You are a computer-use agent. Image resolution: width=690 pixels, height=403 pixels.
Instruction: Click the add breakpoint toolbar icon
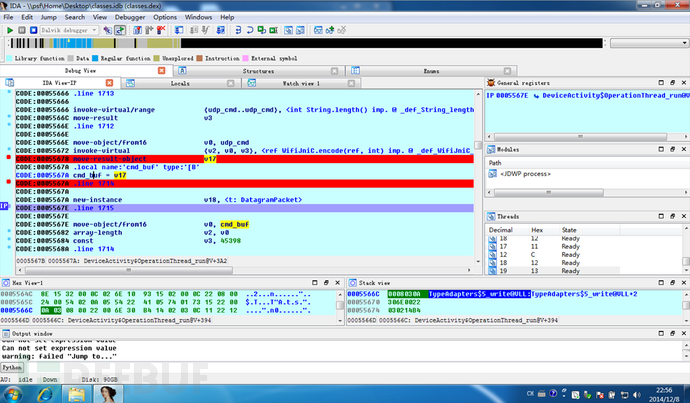[149, 30]
